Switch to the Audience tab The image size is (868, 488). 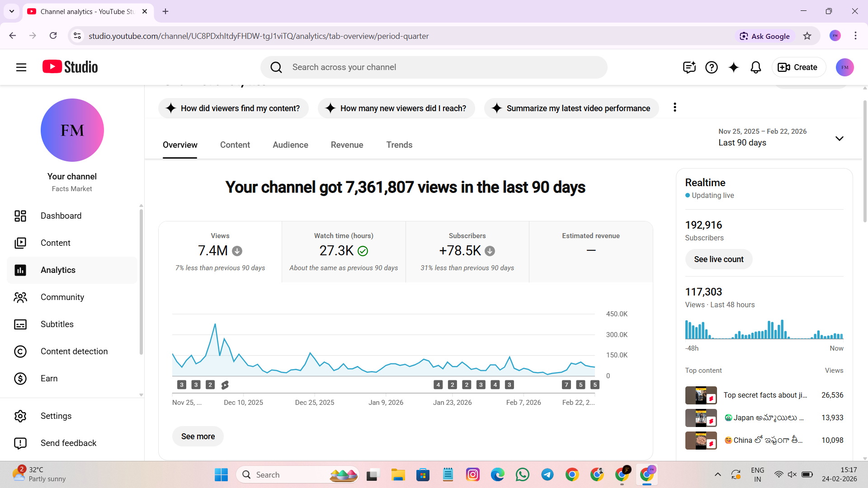290,145
